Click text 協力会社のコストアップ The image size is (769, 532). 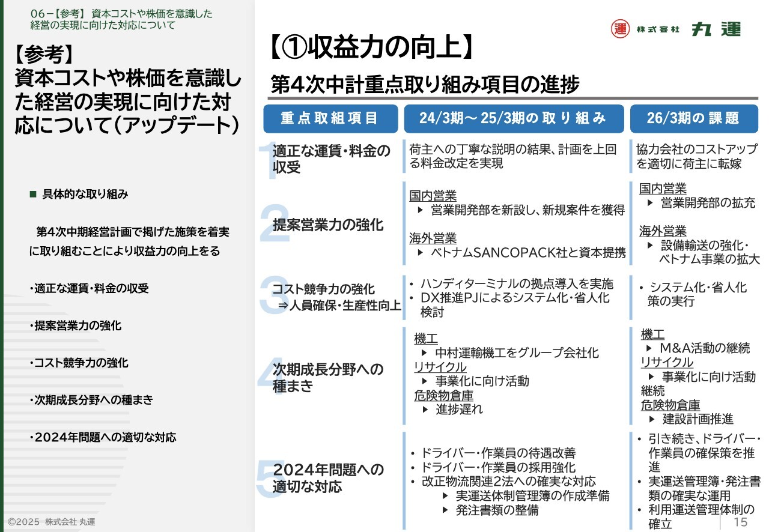point(697,150)
